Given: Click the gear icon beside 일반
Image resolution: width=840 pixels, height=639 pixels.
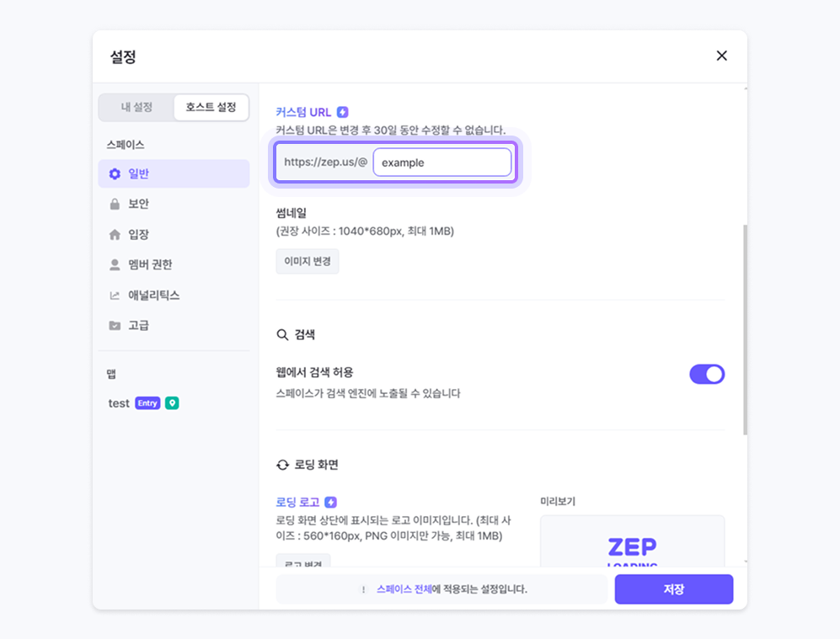Looking at the screenshot, I should tap(115, 174).
